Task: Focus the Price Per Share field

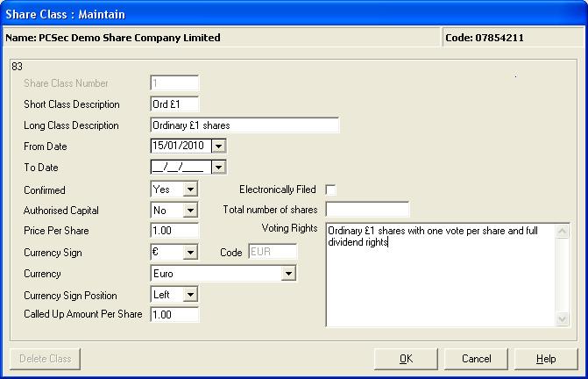Action: 174,231
